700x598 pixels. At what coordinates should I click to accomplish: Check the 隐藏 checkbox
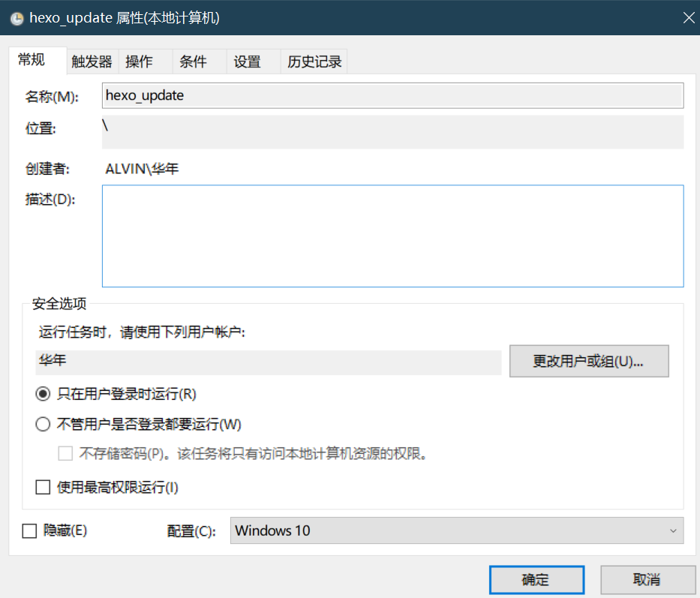tap(29, 531)
